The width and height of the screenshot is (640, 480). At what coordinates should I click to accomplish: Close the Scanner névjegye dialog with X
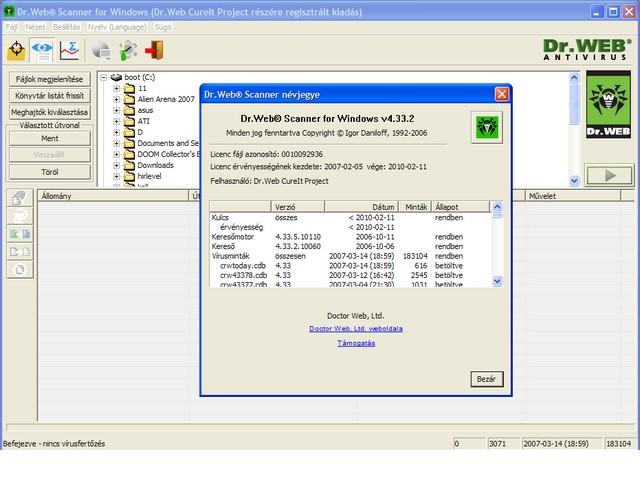(x=502, y=94)
